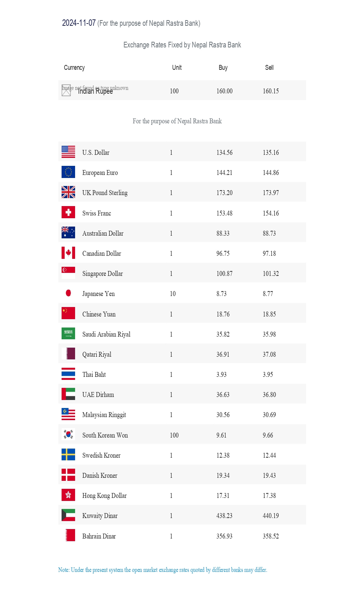Select the UK Pound Sterling flag

point(68,192)
